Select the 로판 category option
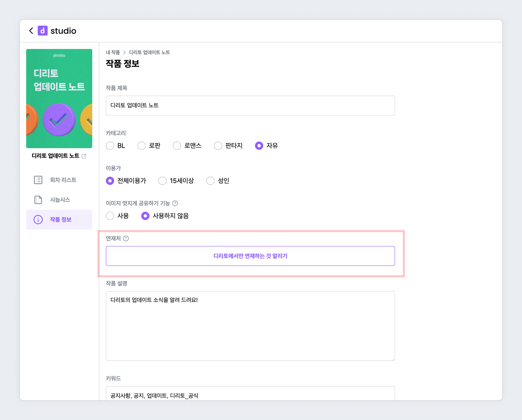 142,146
